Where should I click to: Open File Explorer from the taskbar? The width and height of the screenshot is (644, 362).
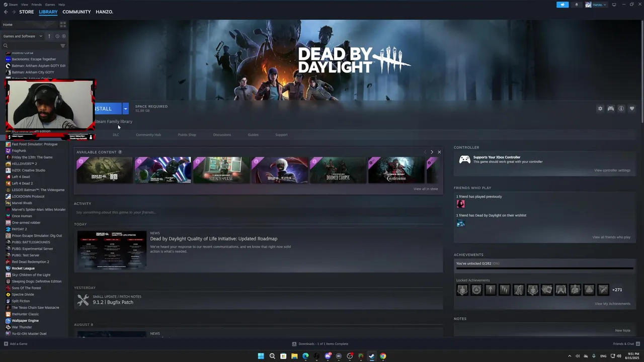point(294,356)
